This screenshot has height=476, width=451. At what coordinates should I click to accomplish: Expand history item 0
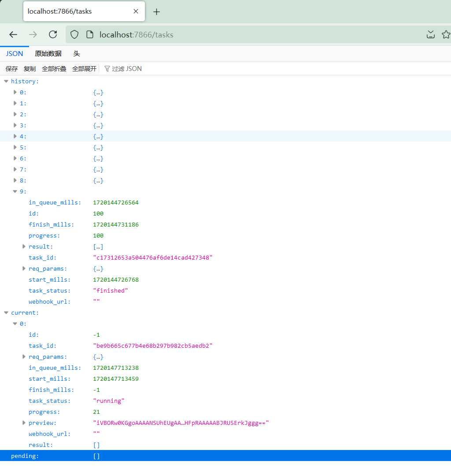tap(15, 92)
